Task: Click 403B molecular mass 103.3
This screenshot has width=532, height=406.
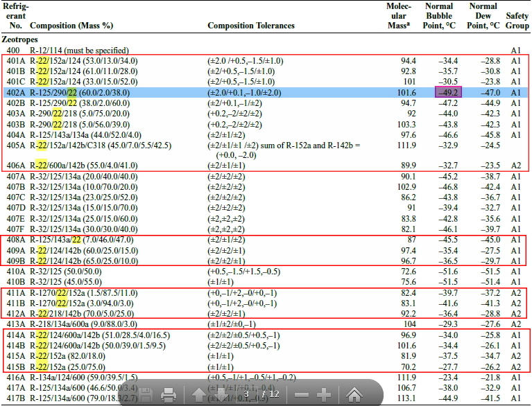Action: 406,125
